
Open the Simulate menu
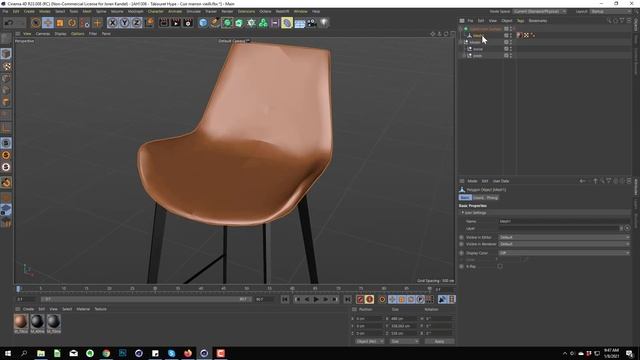[193, 11]
